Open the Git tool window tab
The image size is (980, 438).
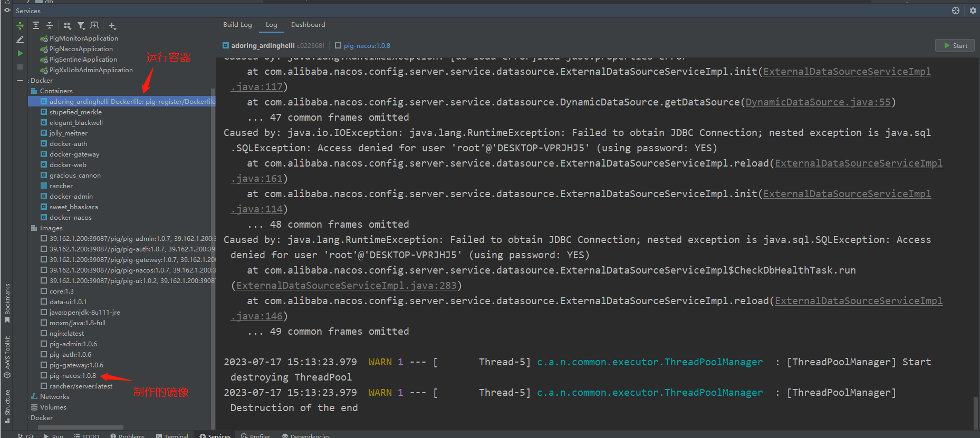[26, 435]
